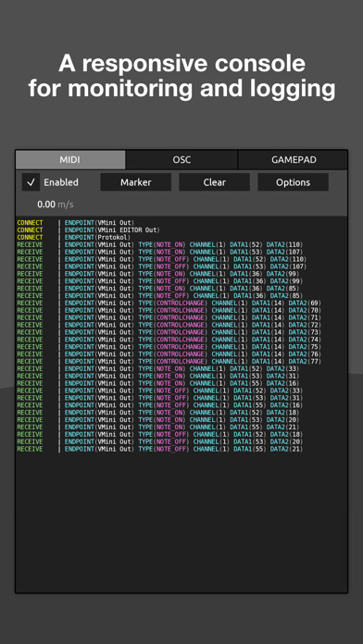
Task: Select NOTE_ON line with DATA2(110)
Action: 160,245
